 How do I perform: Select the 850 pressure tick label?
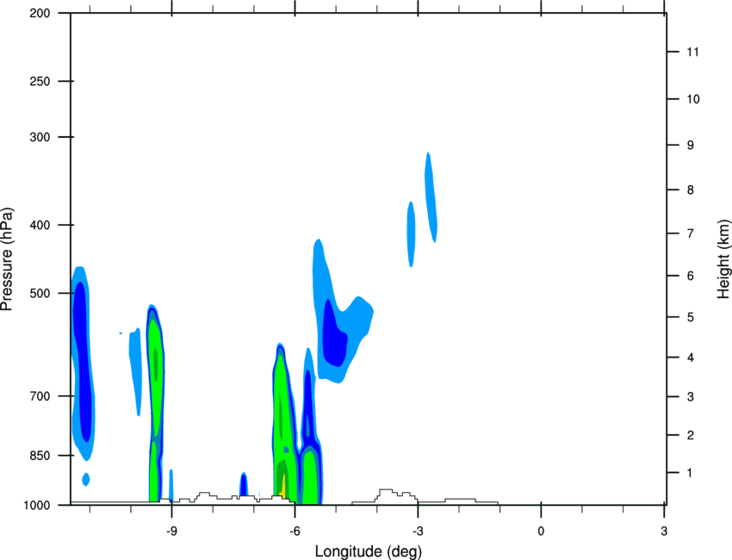(40, 456)
